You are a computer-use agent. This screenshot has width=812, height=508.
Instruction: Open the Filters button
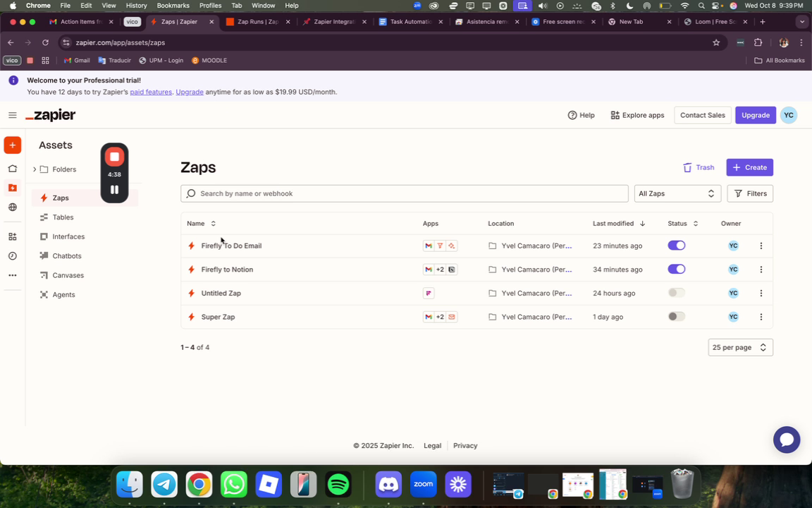click(750, 193)
